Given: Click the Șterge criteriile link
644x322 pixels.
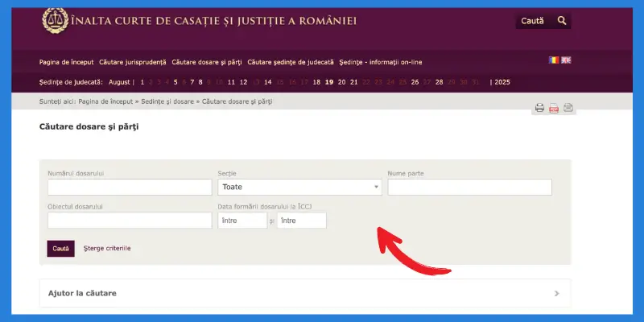Looking at the screenshot, I should point(107,248).
